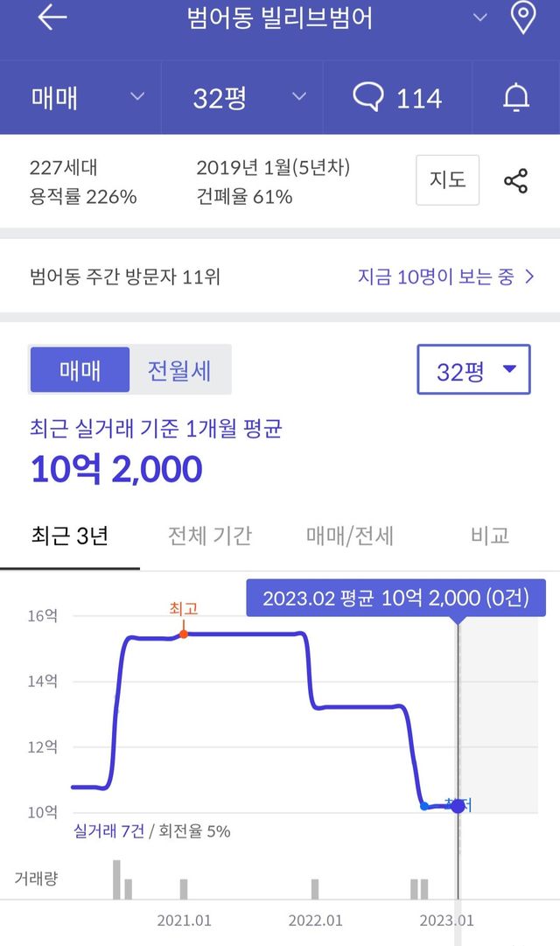Open the 지금 10명이 보는 중 link
560x946 pixels.
click(x=445, y=277)
